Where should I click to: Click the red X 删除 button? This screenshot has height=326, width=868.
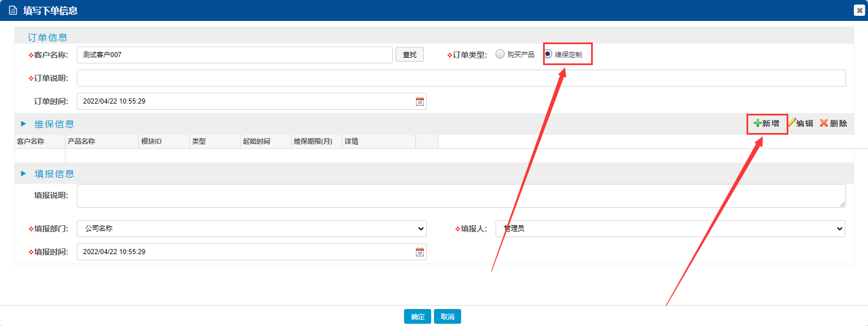[834, 123]
